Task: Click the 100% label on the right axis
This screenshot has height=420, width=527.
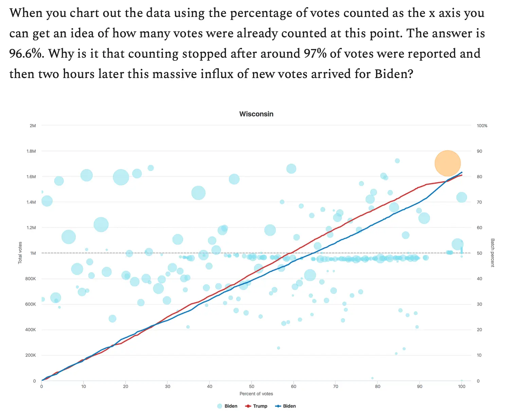Action: 482,126
